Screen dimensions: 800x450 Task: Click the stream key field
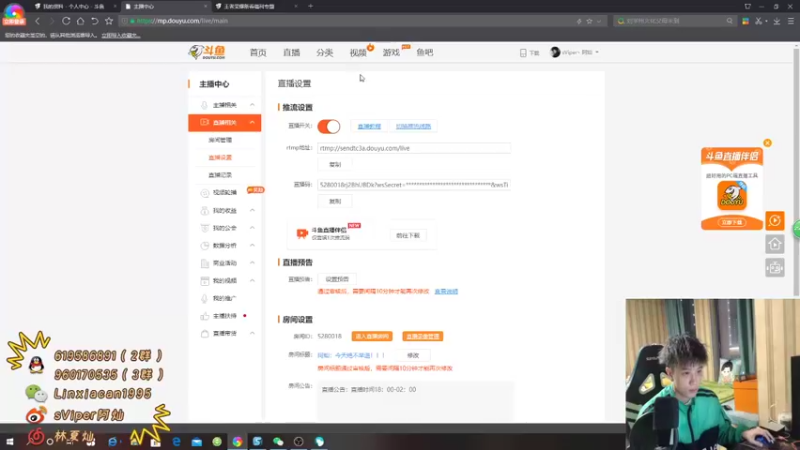coord(414,185)
